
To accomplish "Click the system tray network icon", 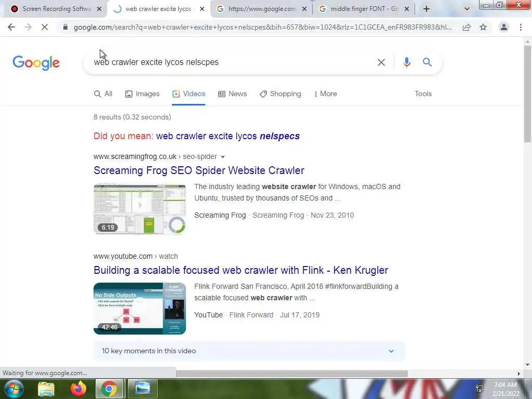I will point(480,389).
